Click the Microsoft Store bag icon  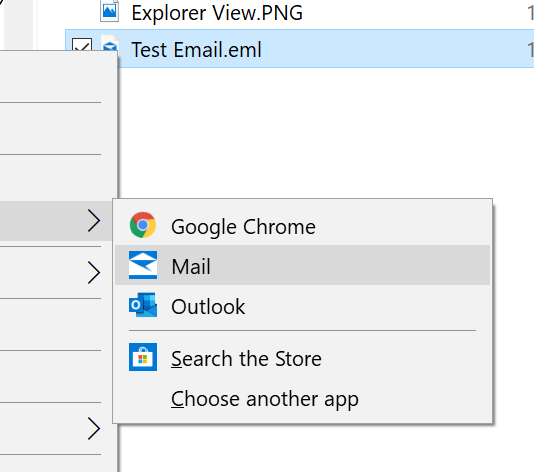coord(143,357)
